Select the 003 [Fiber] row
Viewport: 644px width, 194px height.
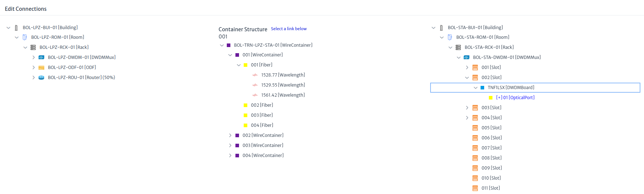pos(262,115)
